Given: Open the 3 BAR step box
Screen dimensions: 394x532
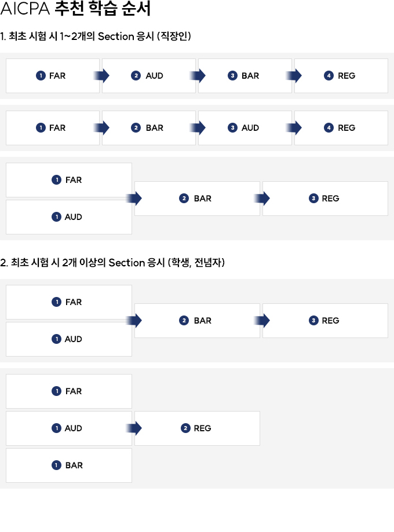Looking at the screenshot, I should point(245,76).
